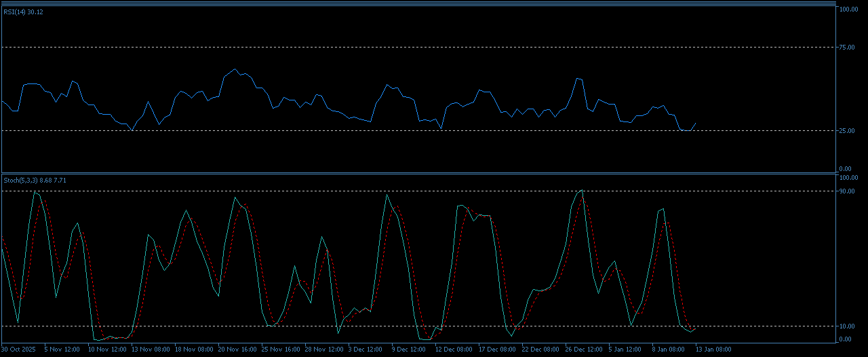Screen dimensions: 868x357
Task: Select the 75.00 level value on RSI scale
Action: coord(848,48)
